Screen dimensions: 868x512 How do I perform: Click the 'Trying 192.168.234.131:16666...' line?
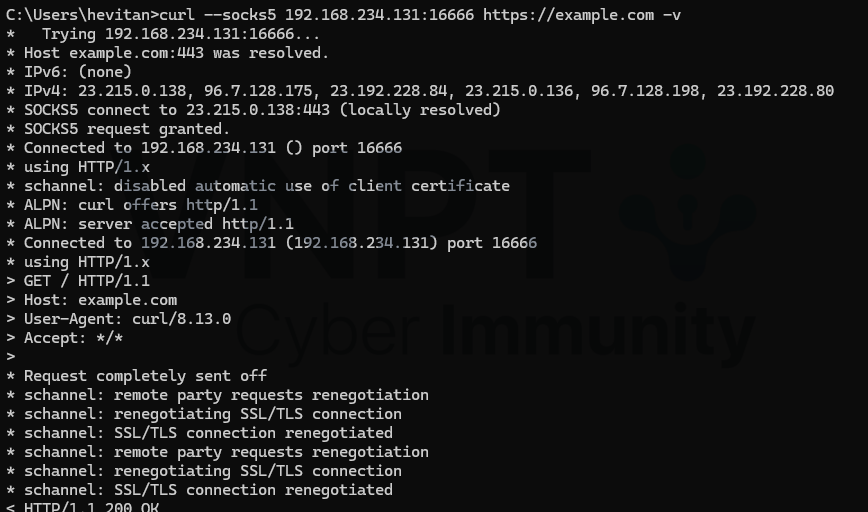(x=181, y=34)
